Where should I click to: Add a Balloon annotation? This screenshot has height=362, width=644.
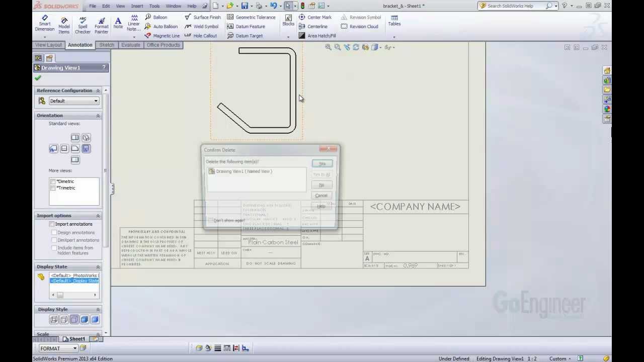[155, 17]
